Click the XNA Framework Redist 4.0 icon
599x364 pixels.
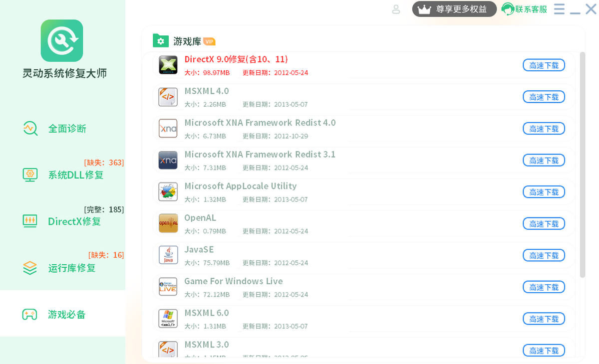point(168,129)
